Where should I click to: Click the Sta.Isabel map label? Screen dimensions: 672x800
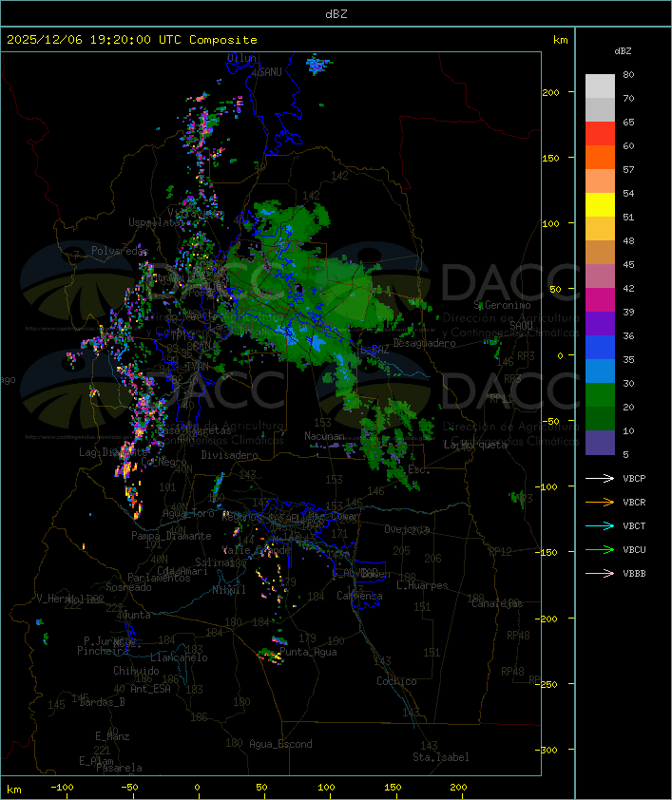click(x=441, y=757)
